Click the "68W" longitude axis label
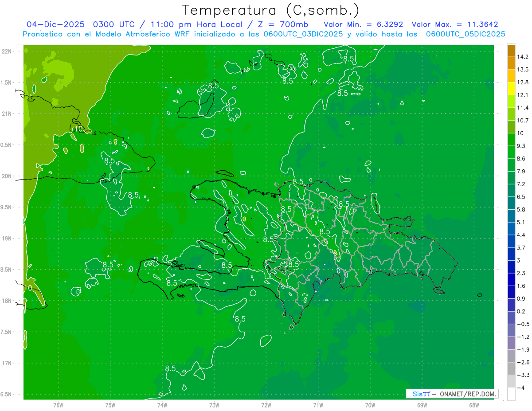 point(474,405)
